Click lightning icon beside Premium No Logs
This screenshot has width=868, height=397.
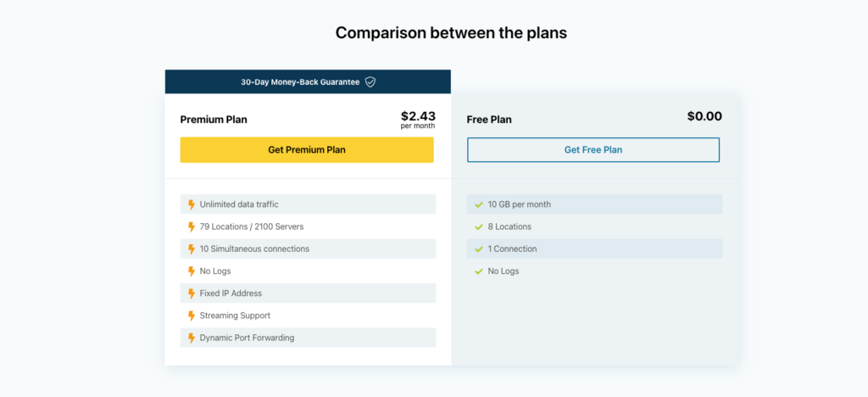point(192,271)
